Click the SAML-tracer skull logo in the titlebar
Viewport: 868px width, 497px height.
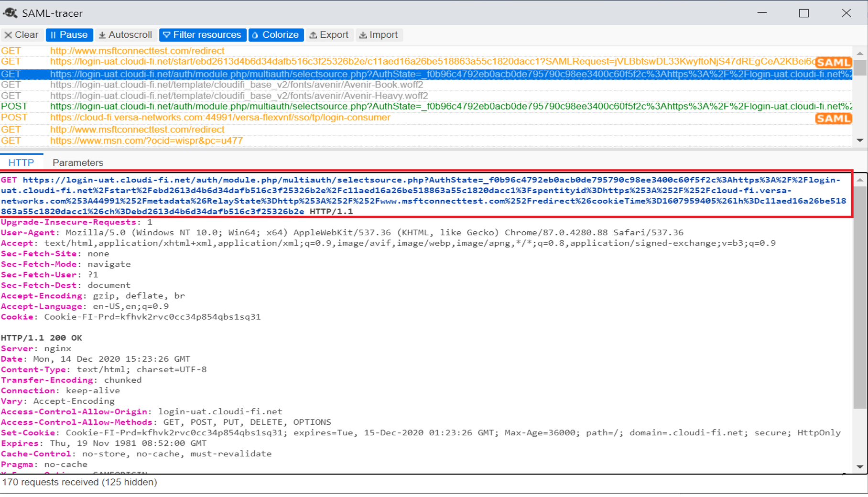tap(11, 13)
